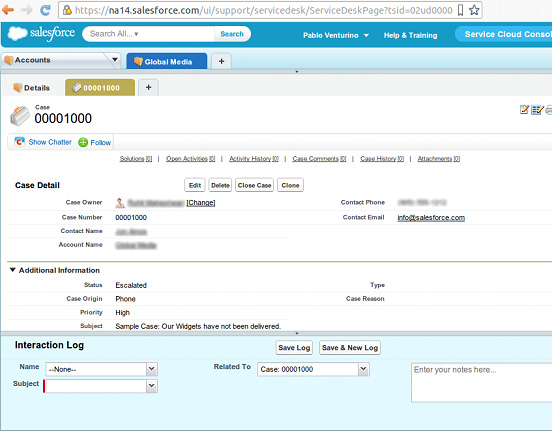552x432 pixels.
Task: Toggle the Interaction Log divider arrow
Action: [x=297, y=333]
